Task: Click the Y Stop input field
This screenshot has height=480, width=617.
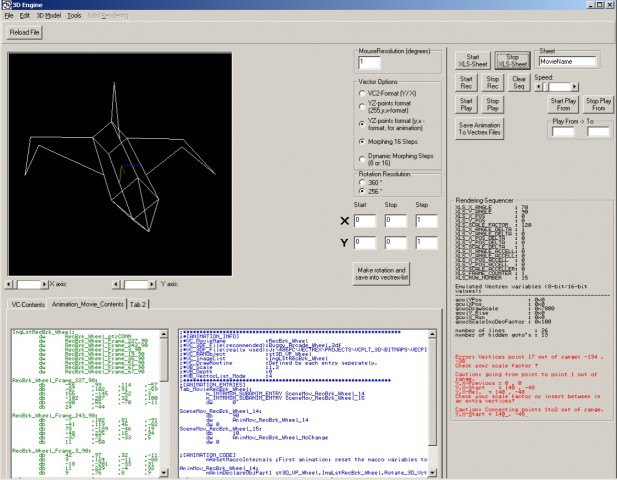Action: pos(395,243)
